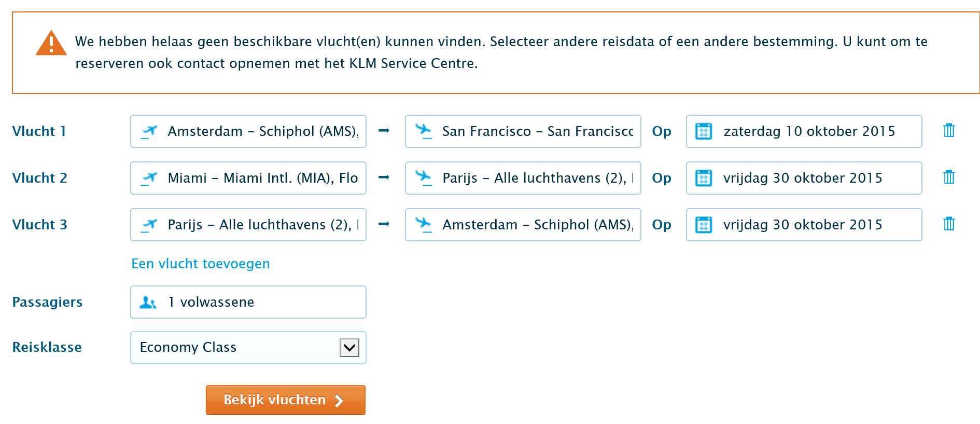The height and width of the screenshot is (424, 980).
Task: Expand the Reisklasse dropdown arrow
Action: (349, 347)
